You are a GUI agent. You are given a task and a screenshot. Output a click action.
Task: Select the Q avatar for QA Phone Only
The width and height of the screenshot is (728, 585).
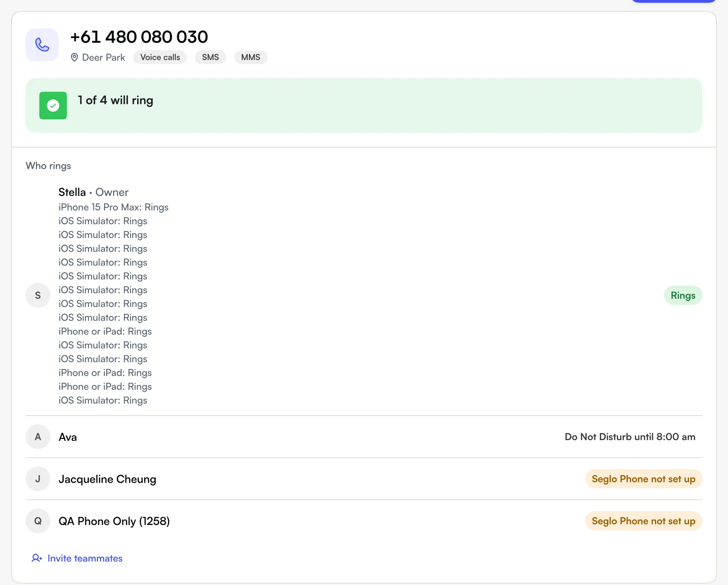pos(38,521)
